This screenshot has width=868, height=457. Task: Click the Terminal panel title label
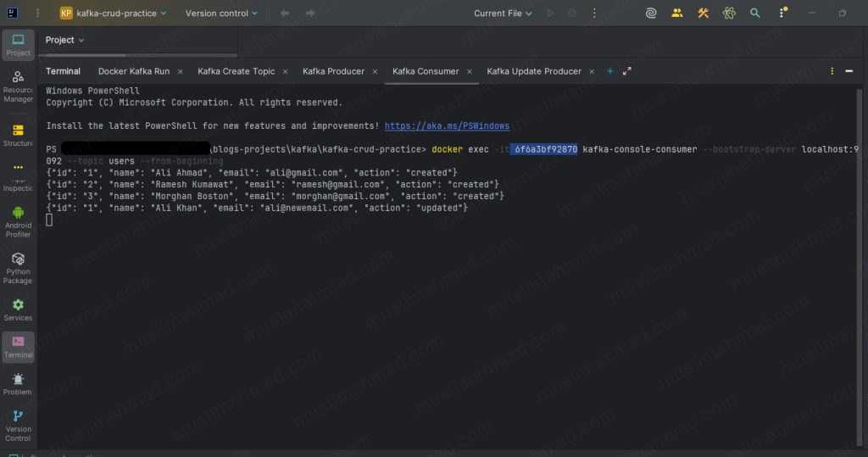point(63,71)
